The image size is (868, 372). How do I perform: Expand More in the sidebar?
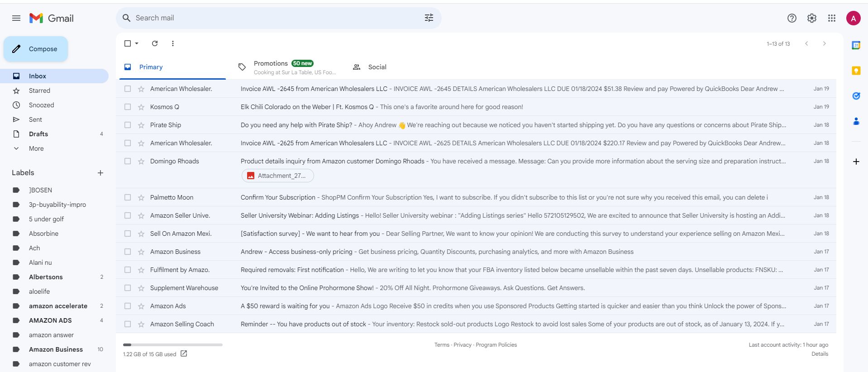(36, 148)
